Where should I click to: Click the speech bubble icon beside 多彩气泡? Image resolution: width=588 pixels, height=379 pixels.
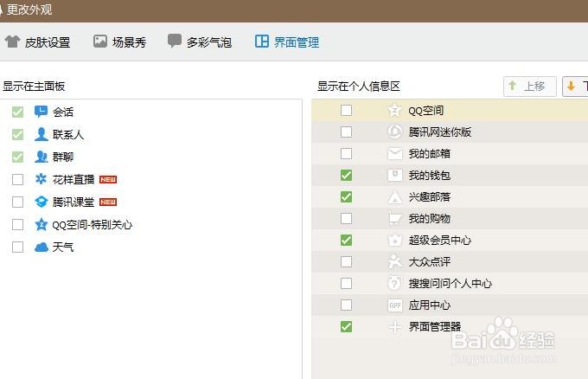pyautogui.click(x=175, y=41)
